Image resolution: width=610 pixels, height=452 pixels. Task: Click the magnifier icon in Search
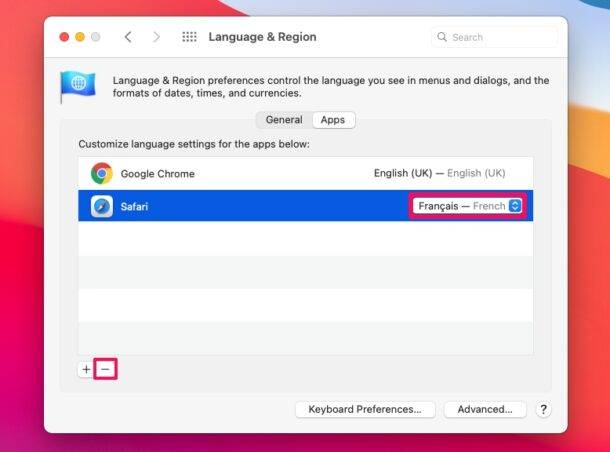point(442,37)
